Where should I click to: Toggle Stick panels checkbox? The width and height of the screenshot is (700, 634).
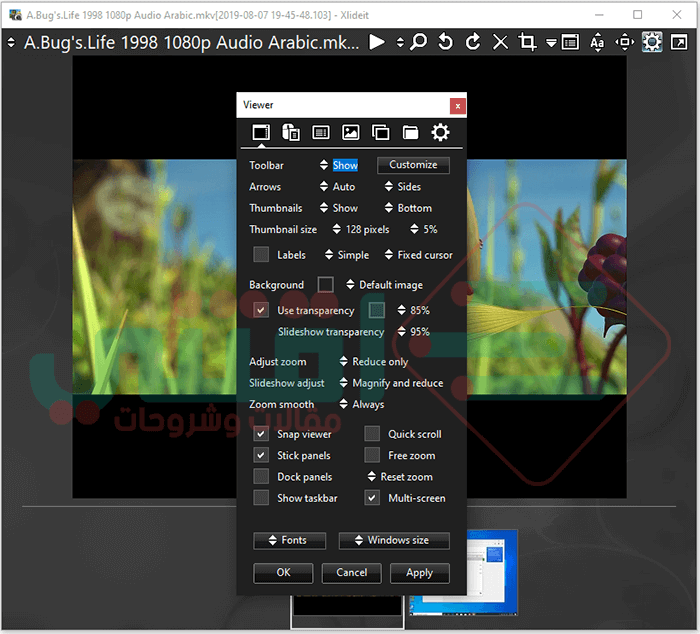(261, 455)
